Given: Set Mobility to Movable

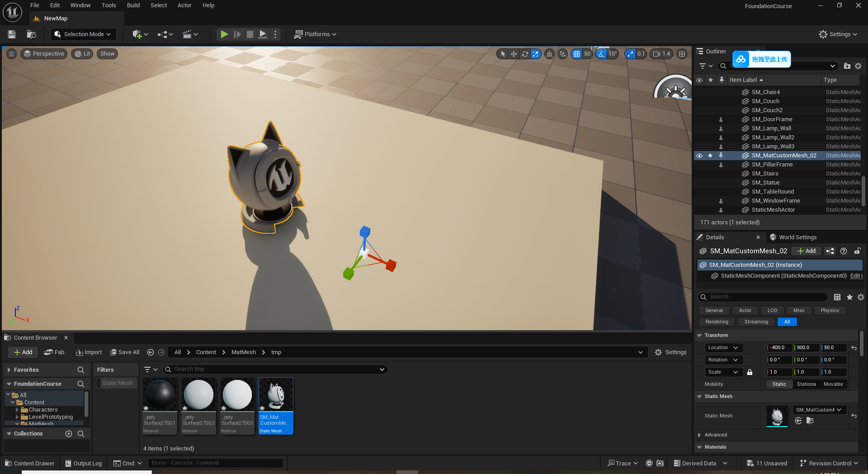Looking at the screenshot, I should [x=833, y=384].
